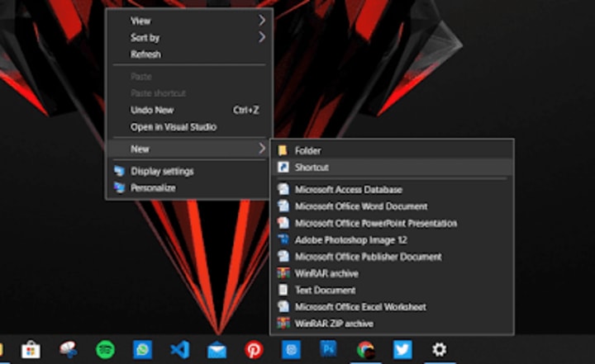Click the PowerPoint Presentation file icon
595x364 pixels.
[x=283, y=223]
